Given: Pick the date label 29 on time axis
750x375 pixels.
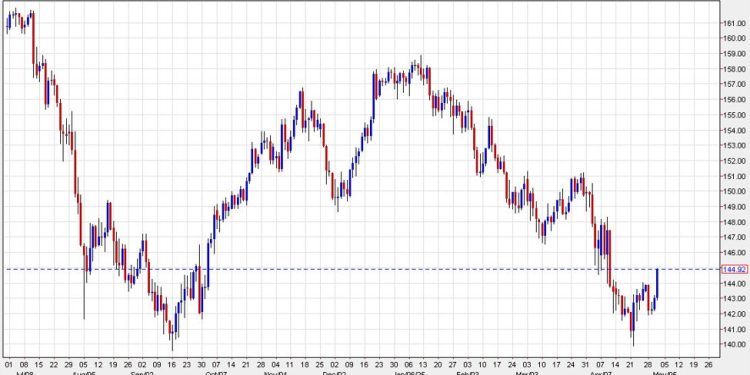Looking at the screenshot, I should tap(68, 364).
